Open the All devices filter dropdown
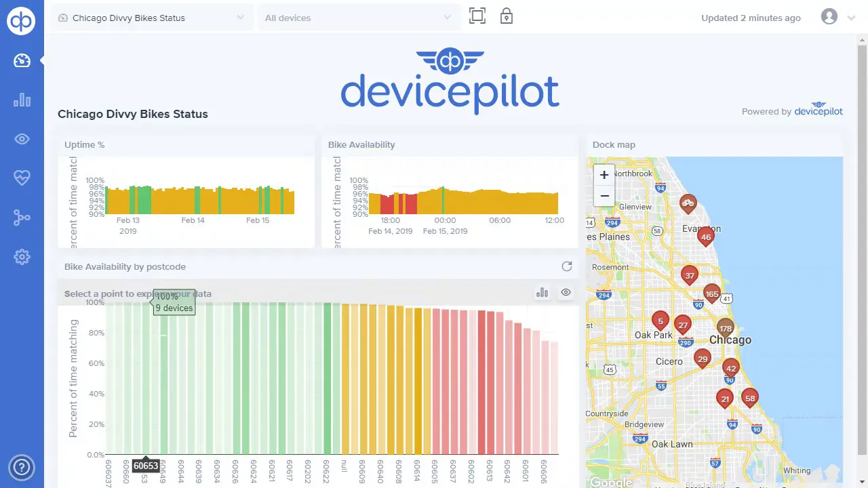 [359, 18]
